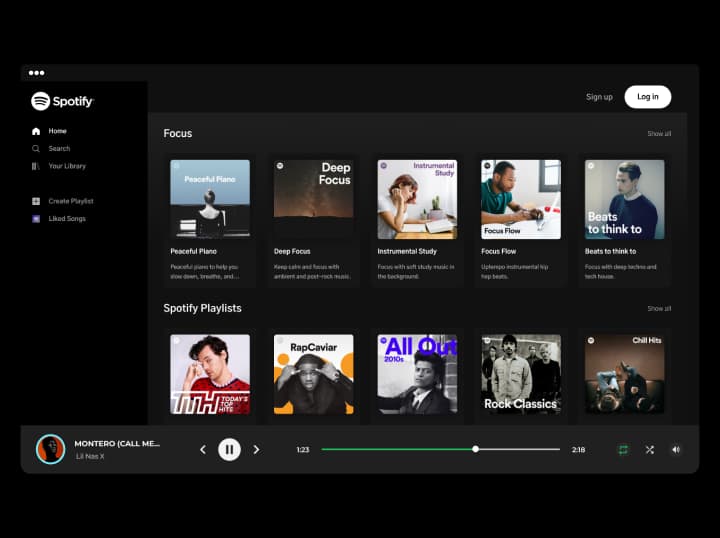Open Today's Top Hits cover
Screen dimensions: 720x538
(210, 374)
